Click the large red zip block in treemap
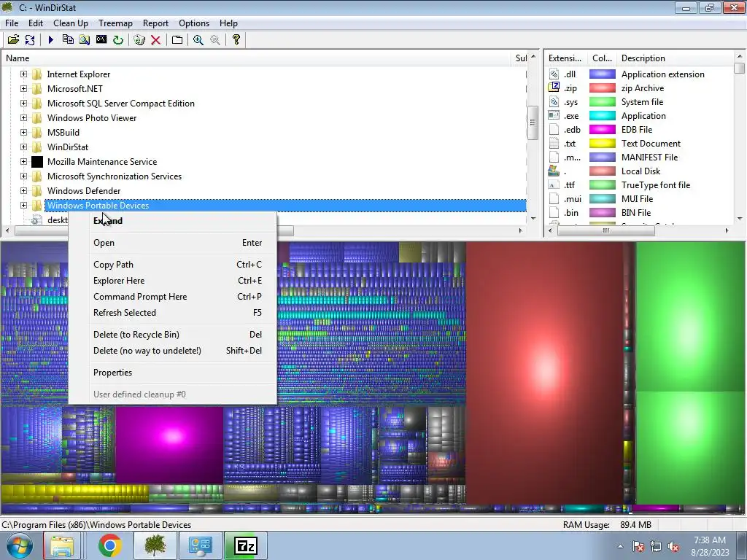Screen dimensions: 747x560 [544, 371]
